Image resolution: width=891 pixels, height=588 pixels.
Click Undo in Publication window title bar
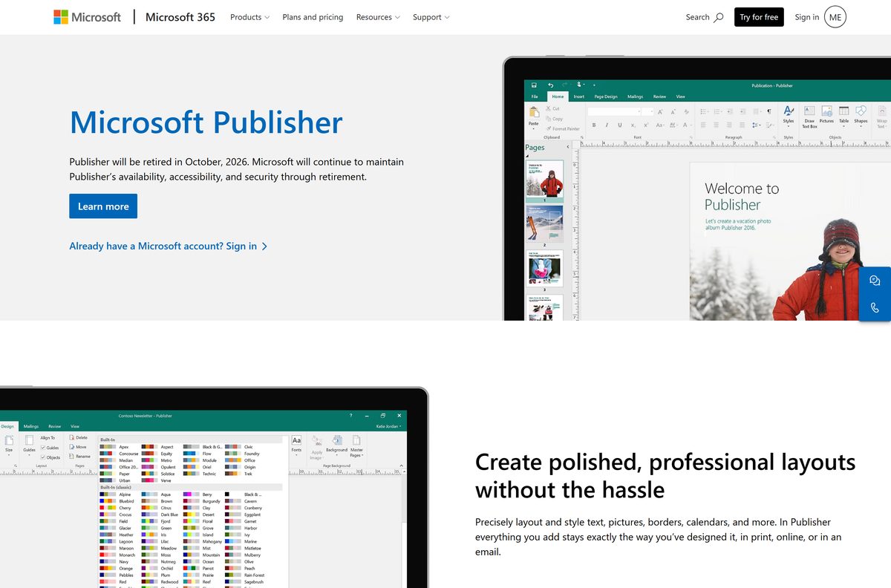tap(550, 85)
